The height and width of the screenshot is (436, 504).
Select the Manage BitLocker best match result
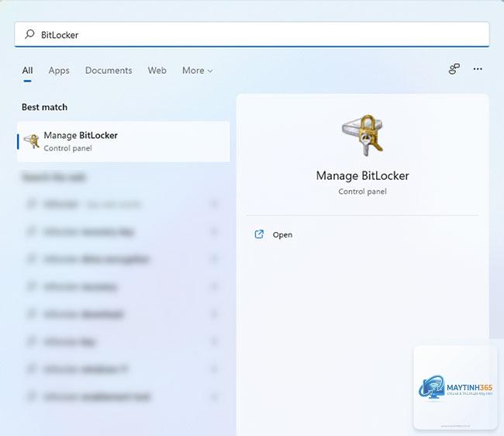[123, 141]
